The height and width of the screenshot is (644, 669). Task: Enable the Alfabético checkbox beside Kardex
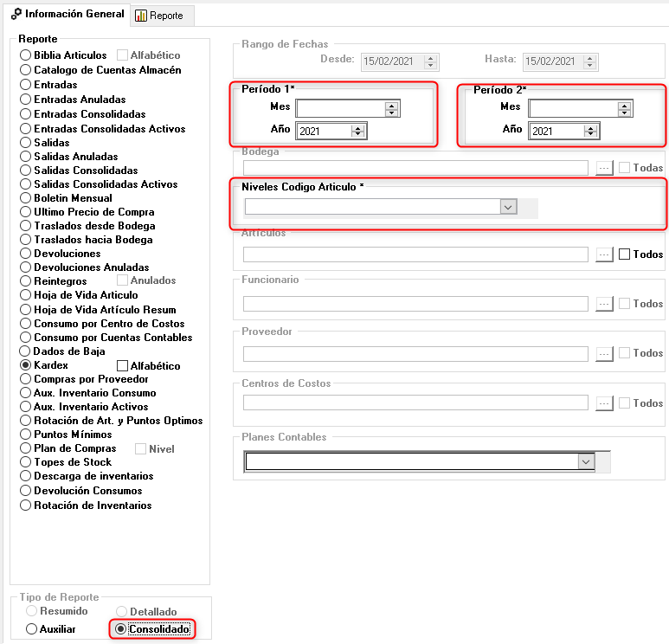(122, 366)
